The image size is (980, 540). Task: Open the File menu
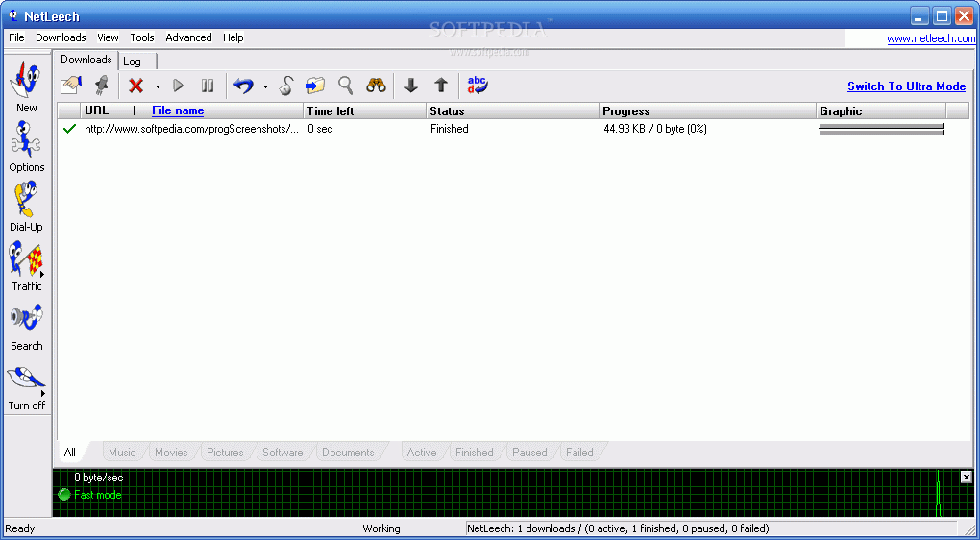(x=17, y=37)
